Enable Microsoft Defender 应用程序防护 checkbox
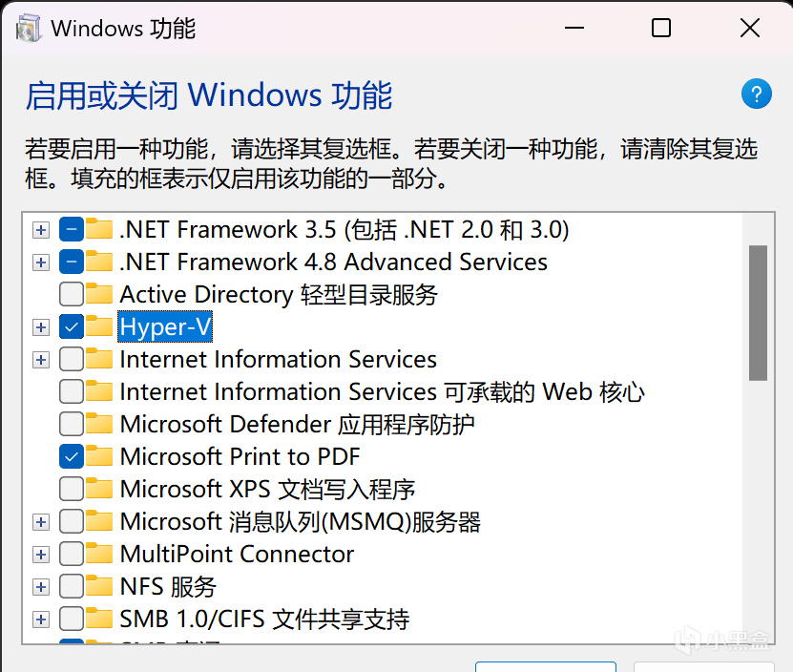Screen dimensions: 793x672 coord(71,425)
